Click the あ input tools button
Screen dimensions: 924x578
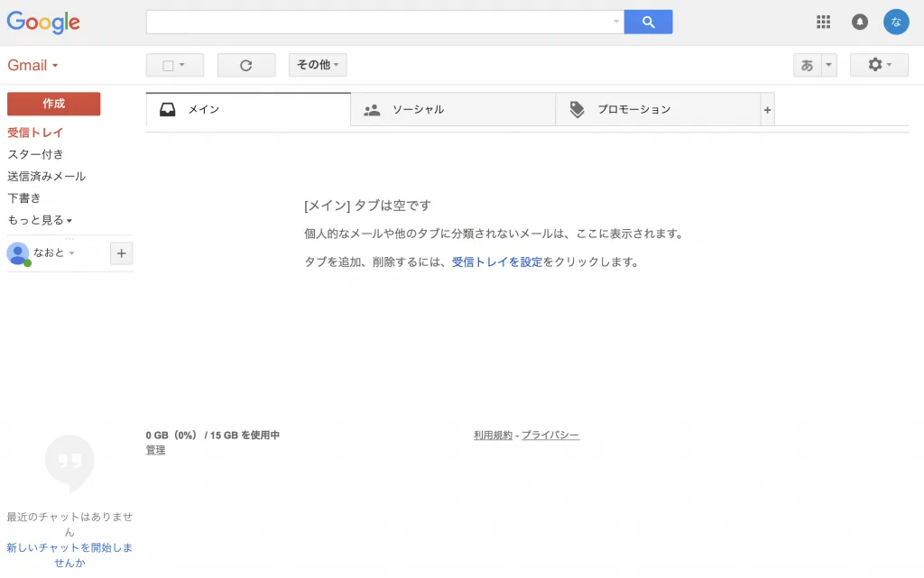pyautogui.click(x=808, y=65)
